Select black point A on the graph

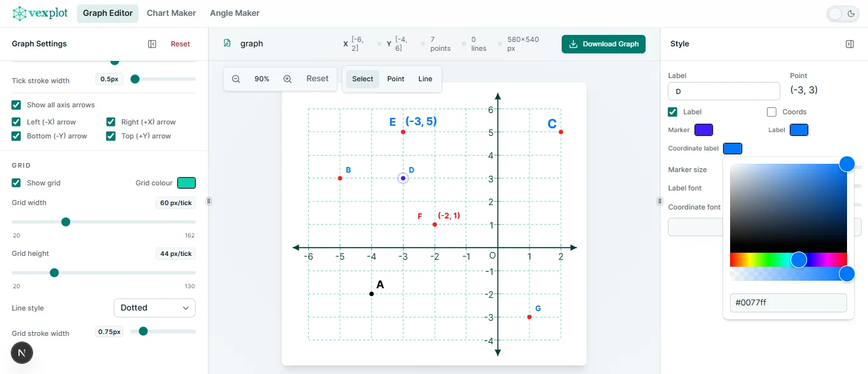[372, 293]
